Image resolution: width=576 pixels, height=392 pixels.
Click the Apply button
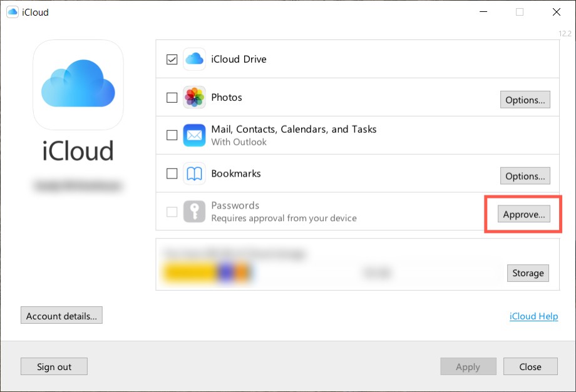point(468,366)
